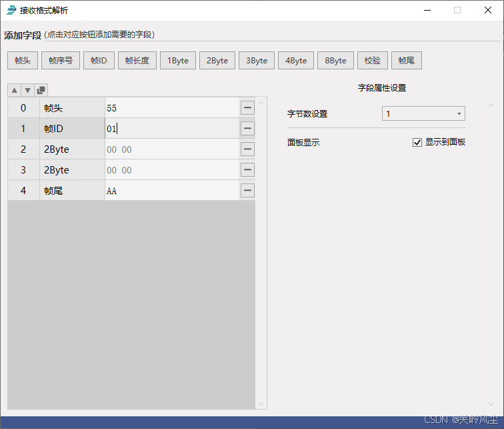Remove the 帧头 row with its minus button

point(247,107)
